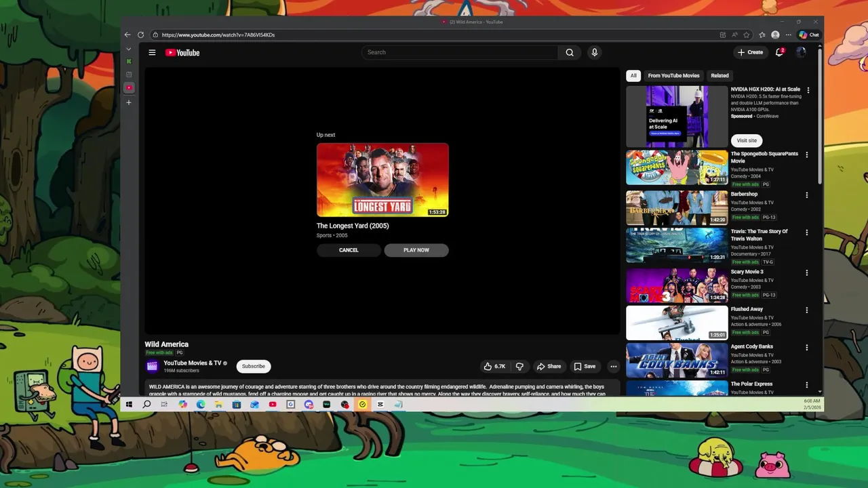This screenshot has height=488, width=868.
Task: Add page to favorites star
Action: (747, 35)
